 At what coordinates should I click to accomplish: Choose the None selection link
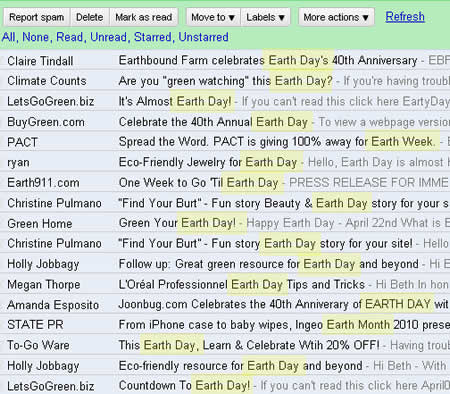point(35,37)
